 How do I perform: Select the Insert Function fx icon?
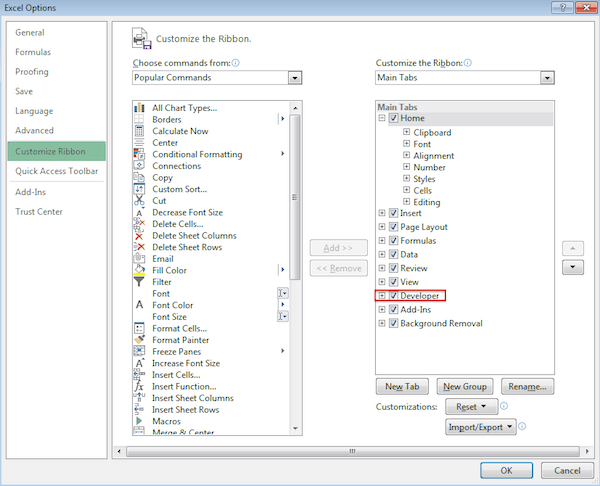[x=140, y=386]
